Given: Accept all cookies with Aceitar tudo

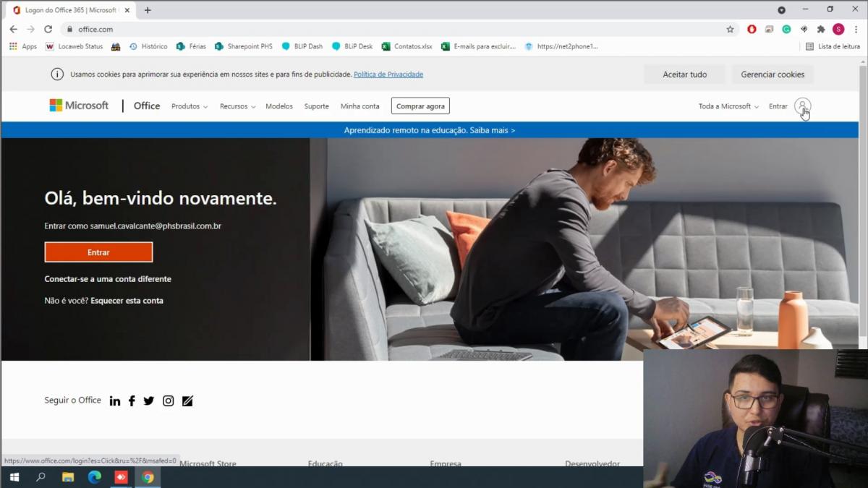Looking at the screenshot, I should point(685,74).
